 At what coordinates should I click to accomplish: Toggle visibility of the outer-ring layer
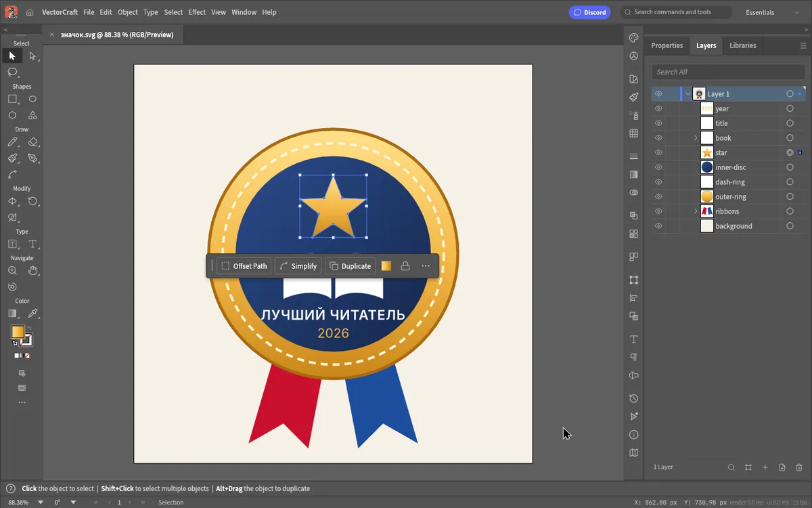[x=658, y=197]
